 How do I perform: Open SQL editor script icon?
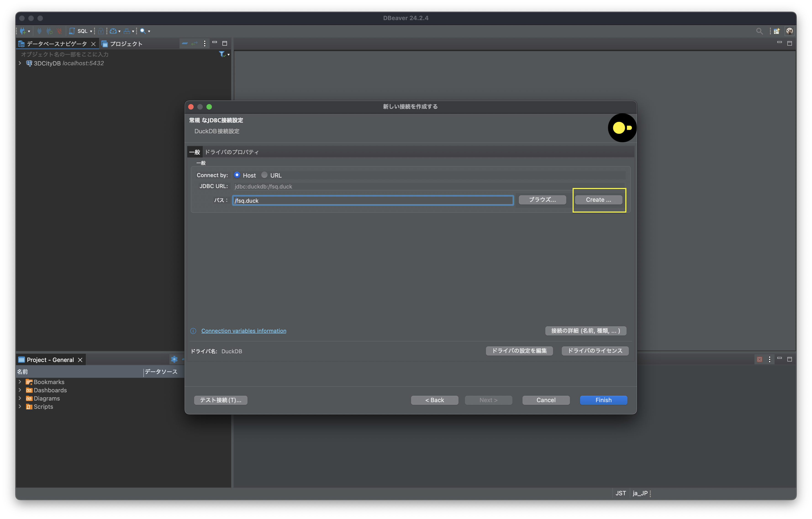72,31
